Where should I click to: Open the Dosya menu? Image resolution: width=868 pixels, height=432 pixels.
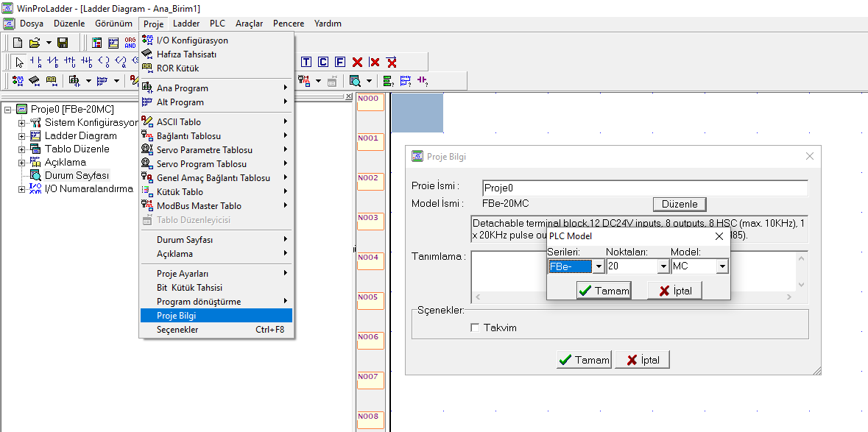click(x=32, y=24)
